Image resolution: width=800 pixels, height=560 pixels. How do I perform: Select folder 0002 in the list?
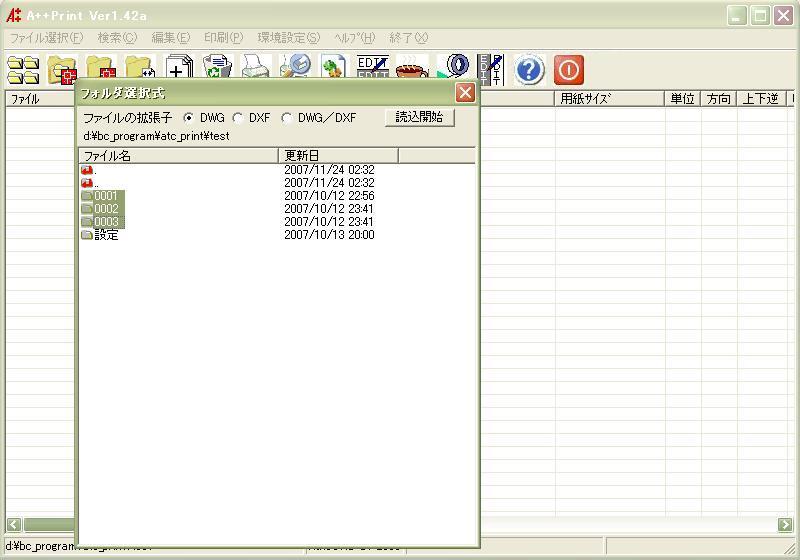pyautogui.click(x=105, y=209)
